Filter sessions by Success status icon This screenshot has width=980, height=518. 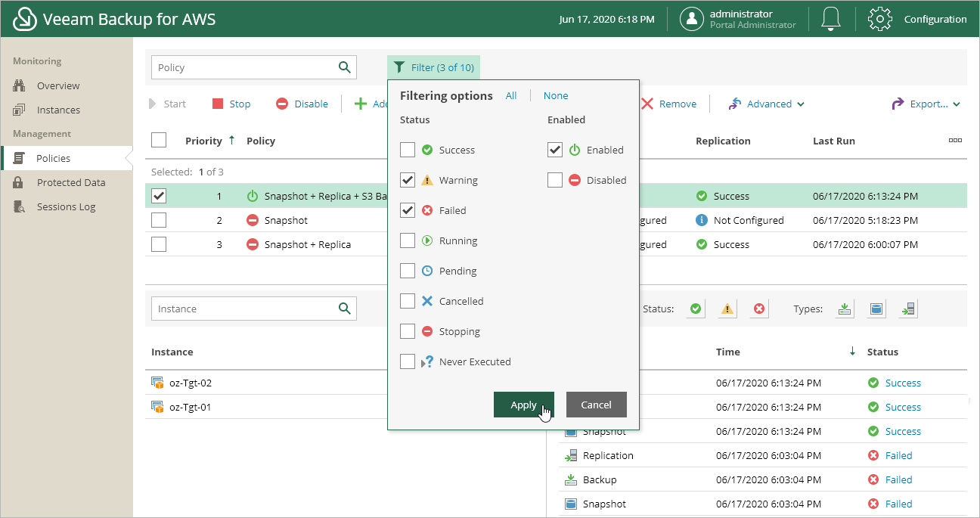pos(696,309)
